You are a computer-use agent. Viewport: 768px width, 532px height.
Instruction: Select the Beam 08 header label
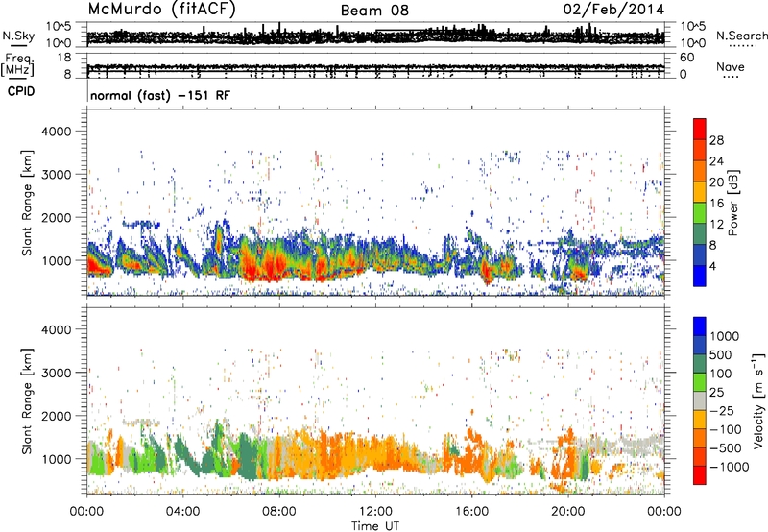point(374,11)
